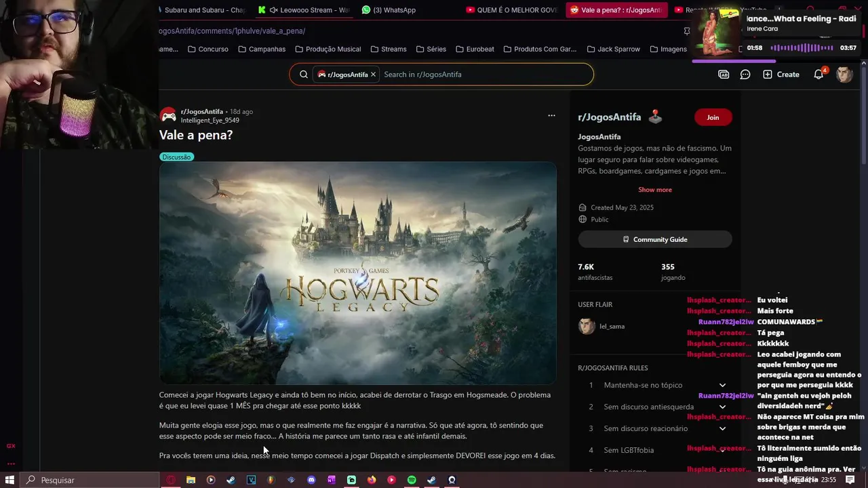Click the r/JogosAntifa sidebar title
Screen dimensions: 868x488
[x=609, y=117]
